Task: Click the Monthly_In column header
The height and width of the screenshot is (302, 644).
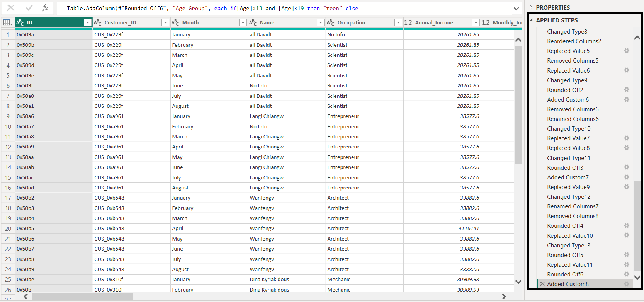Action: tap(502, 23)
